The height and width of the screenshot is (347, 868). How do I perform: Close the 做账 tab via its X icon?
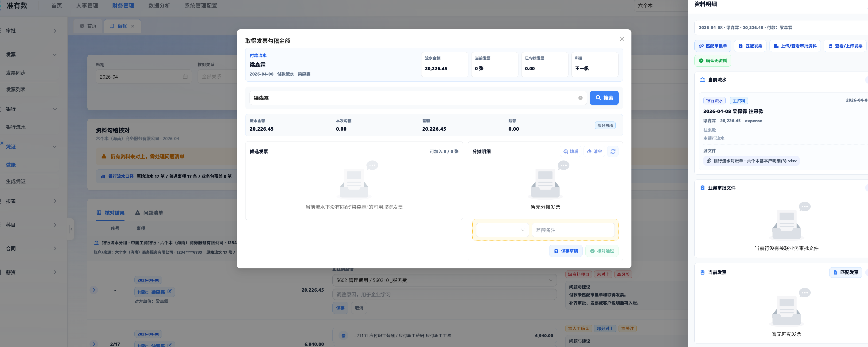pyautogui.click(x=132, y=26)
